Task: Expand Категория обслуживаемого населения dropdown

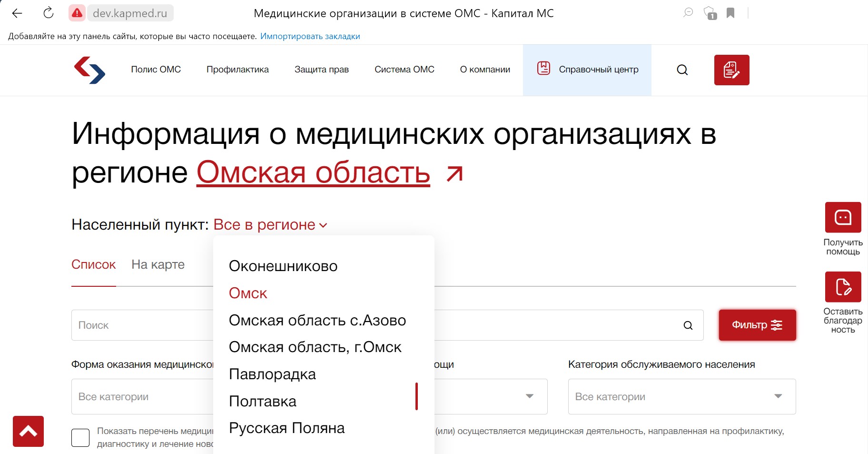Action: coord(682,397)
